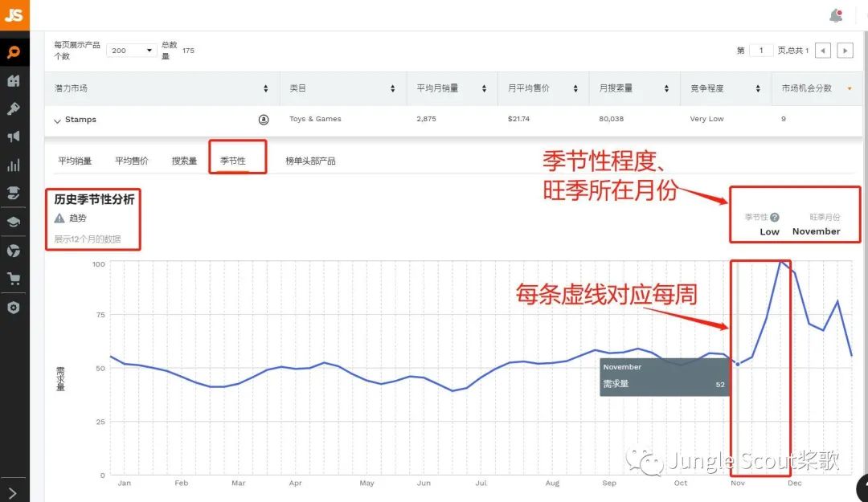Screen dimensions: 868x502
Task: Click the shopping cart icon in sidebar
Action: tap(14, 277)
